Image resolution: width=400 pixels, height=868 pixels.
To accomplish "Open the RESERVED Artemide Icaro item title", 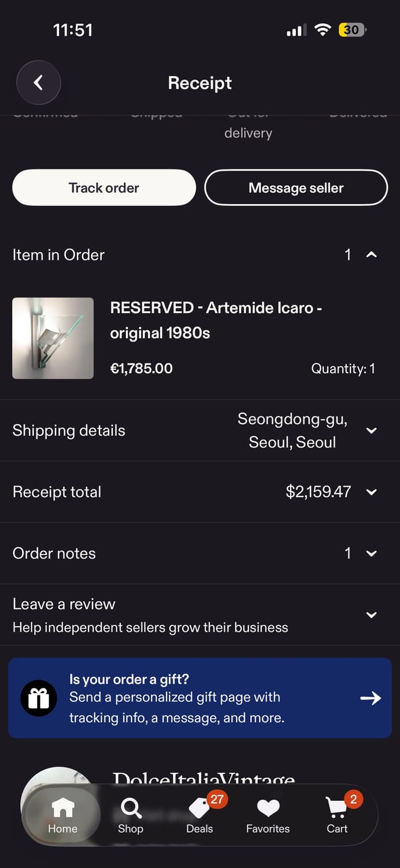I will click(216, 320).
